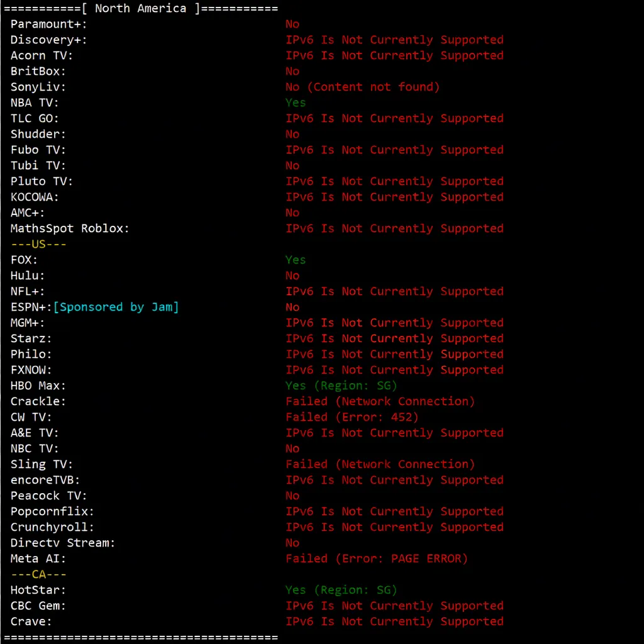644x644 pixels.
Task: Click the North America section header
Action: point(140,8)
